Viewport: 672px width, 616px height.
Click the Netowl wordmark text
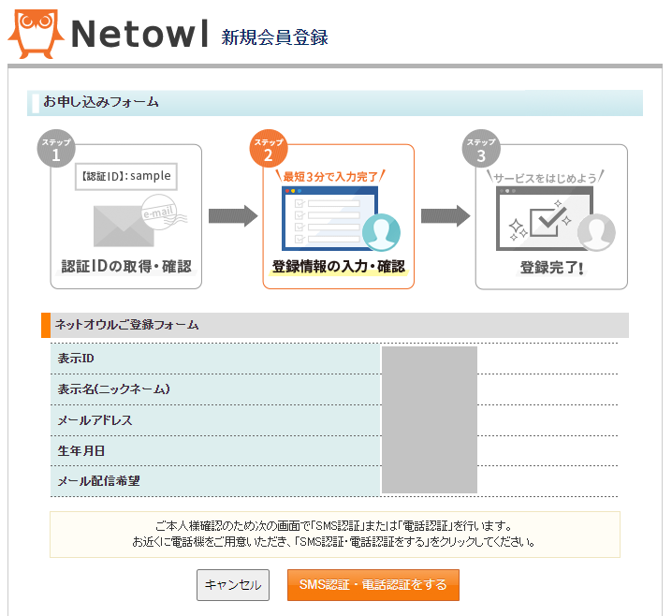pos(140,35)
